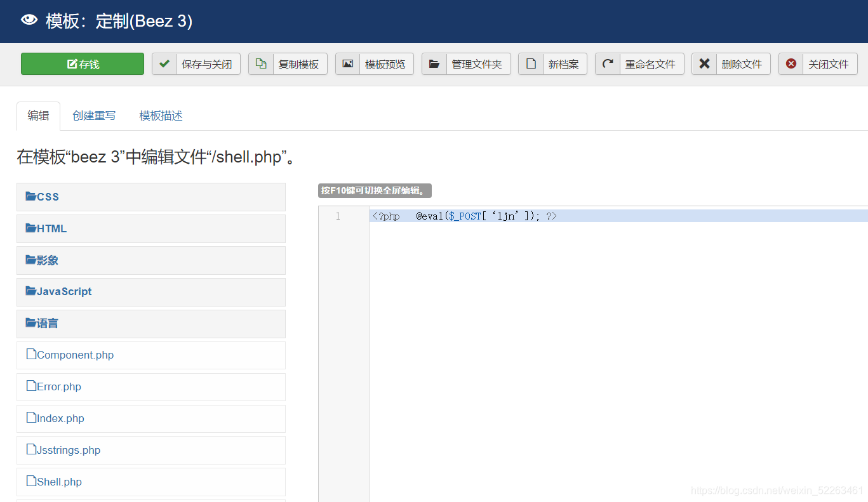
Task: Expand the CSS folder
Action: (x=151, y=197)
